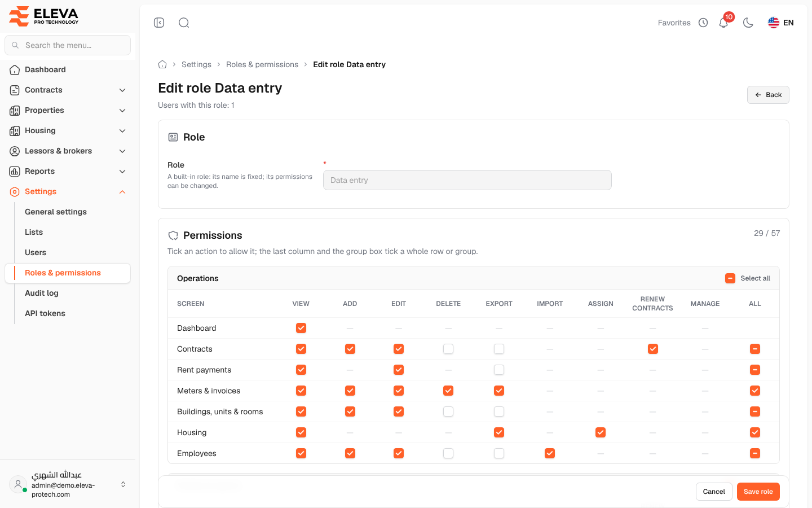Open the user account switcher arrows

[123, 484]
